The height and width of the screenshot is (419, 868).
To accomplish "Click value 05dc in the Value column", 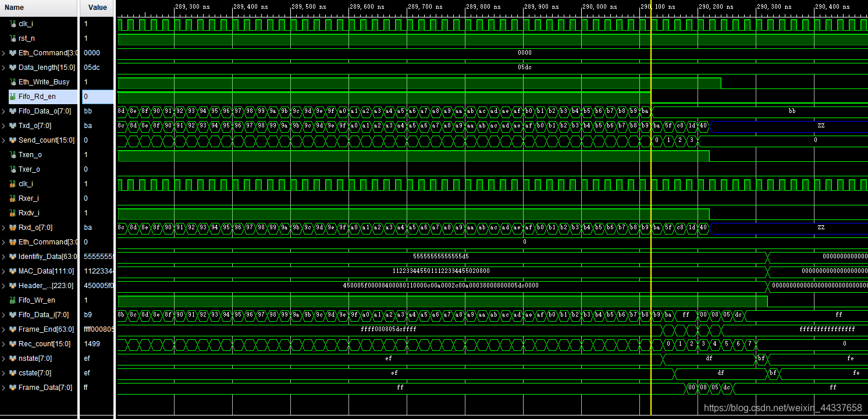I will click(92, 68).
